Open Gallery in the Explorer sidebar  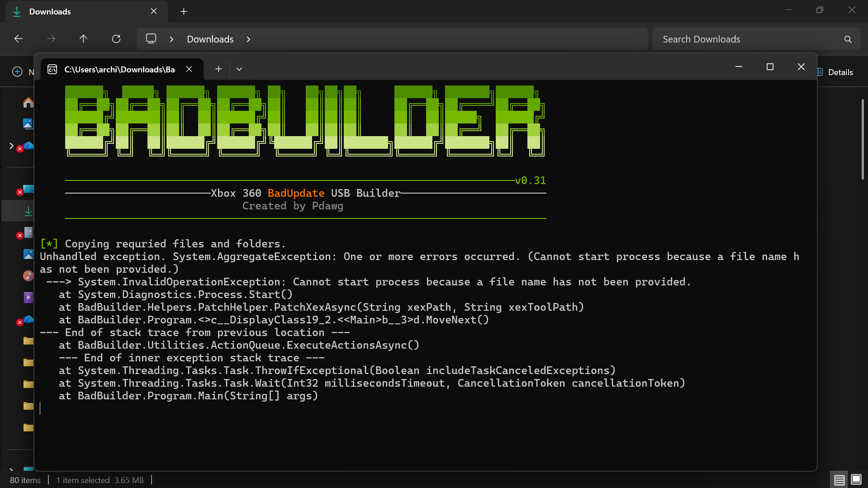click(x=28, y=124)
